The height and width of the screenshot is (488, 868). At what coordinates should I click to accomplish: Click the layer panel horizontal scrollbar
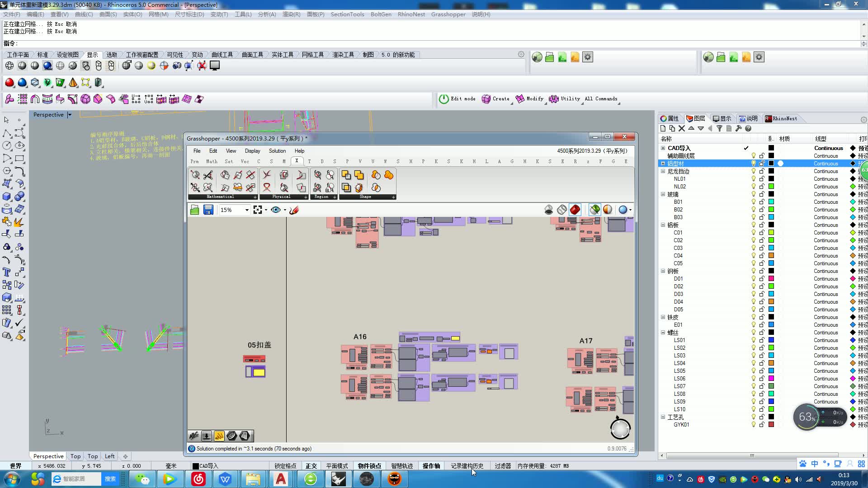pyautogui.click(x=752, y=455)
